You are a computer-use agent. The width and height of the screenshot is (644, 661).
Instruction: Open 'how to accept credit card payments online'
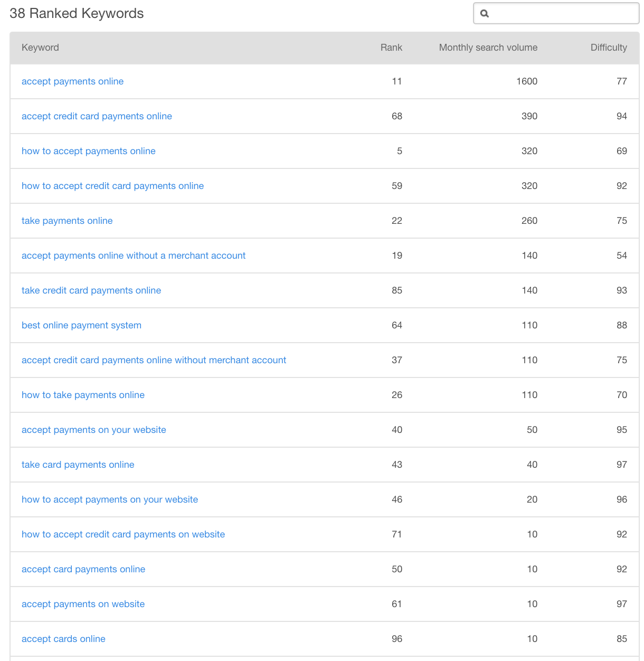tap(112, 186)
